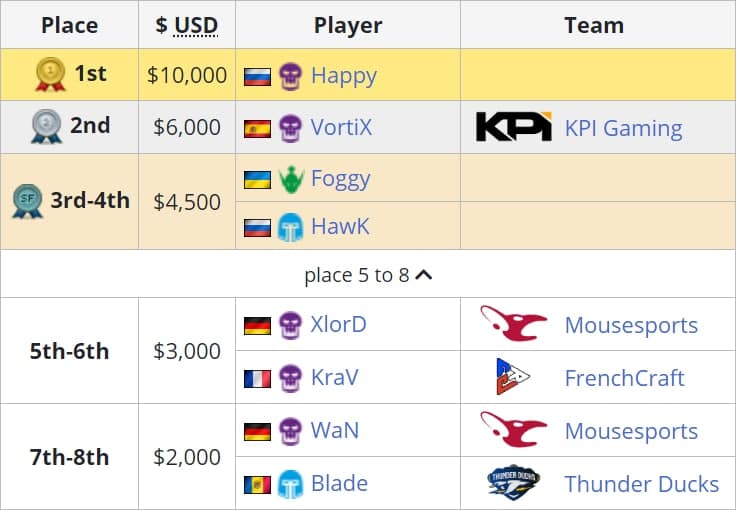The width and height of the screenshot is (736, 510).
Task: Click the Thunder Ducks team logo
Action: 513,483
